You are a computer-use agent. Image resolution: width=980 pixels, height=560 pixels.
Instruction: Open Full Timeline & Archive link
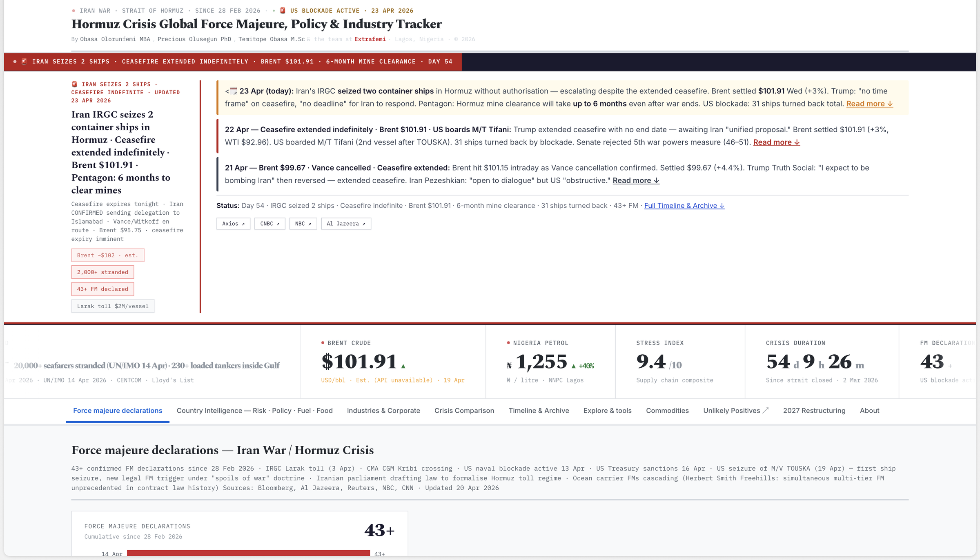(x=684, y=206)
